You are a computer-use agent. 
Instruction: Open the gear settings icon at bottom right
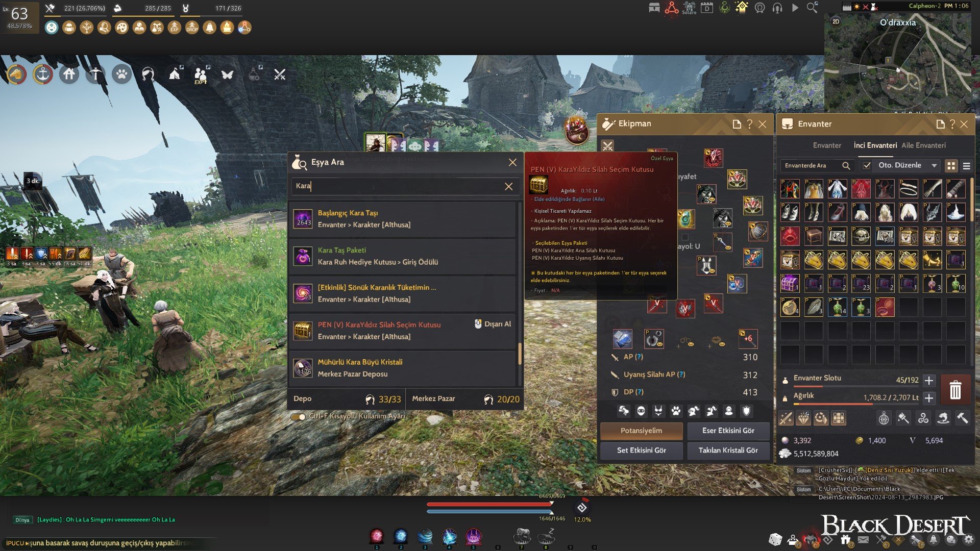pyautogui.click(x=968, y=539)
